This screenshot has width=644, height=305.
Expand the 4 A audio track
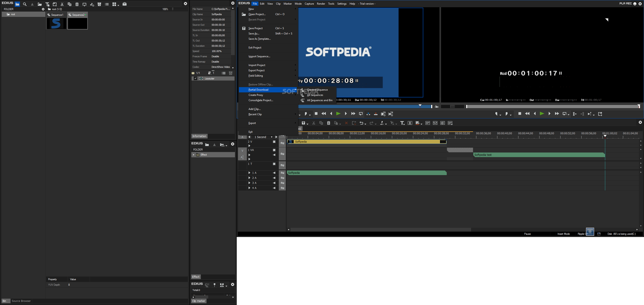[x=249, y=188]
